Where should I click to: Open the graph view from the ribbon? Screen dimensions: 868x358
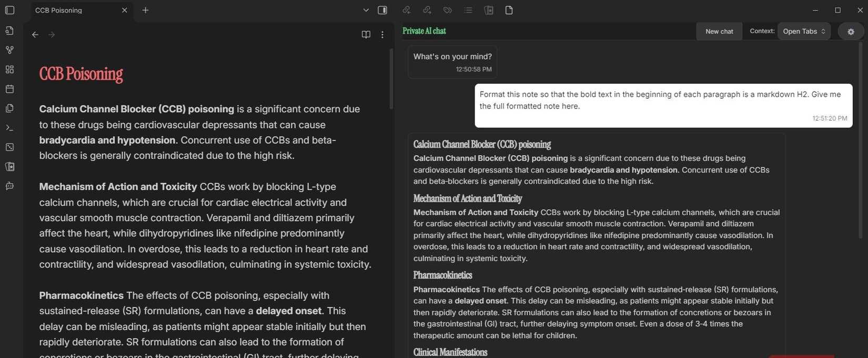9,50
